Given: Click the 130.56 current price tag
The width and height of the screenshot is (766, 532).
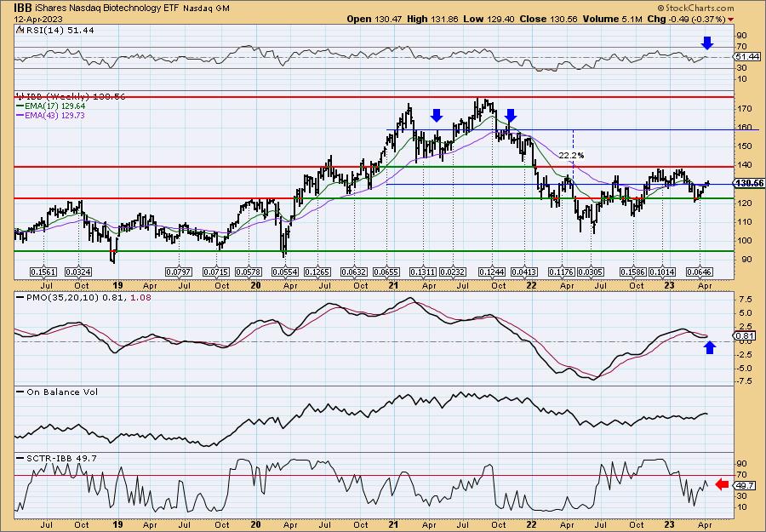Looking at the screenshot, I should click(x=747, y=183).
